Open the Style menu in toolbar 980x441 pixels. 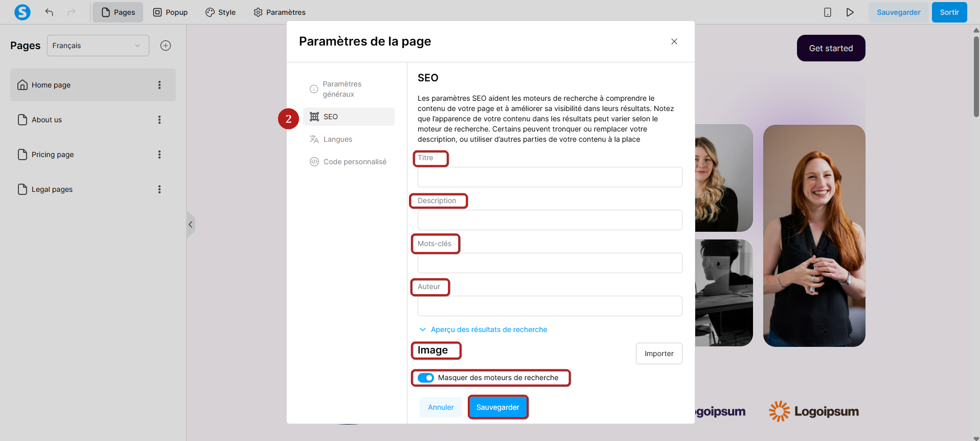click(x=220, y=12)
